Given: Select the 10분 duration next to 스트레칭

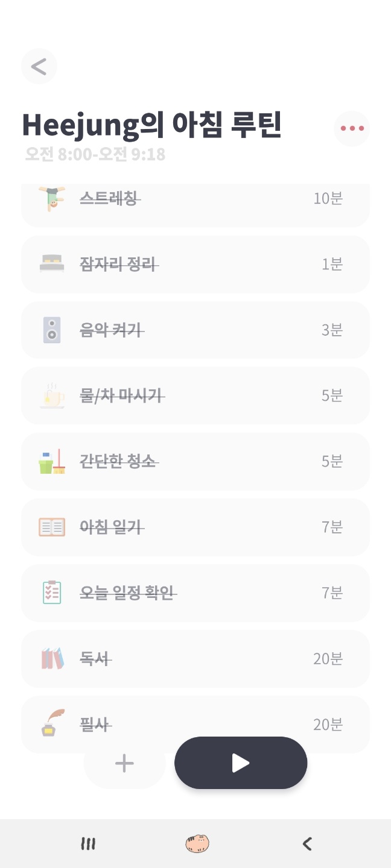Looking at the screenshot, I should click(x=328, y=198).
